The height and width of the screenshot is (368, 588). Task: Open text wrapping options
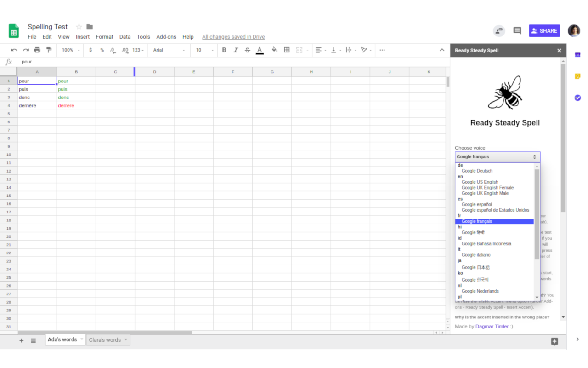tap(351, 50)
